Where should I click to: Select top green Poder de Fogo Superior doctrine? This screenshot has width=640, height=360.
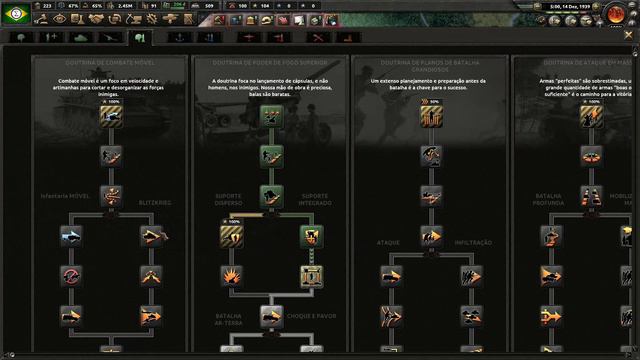271,116
